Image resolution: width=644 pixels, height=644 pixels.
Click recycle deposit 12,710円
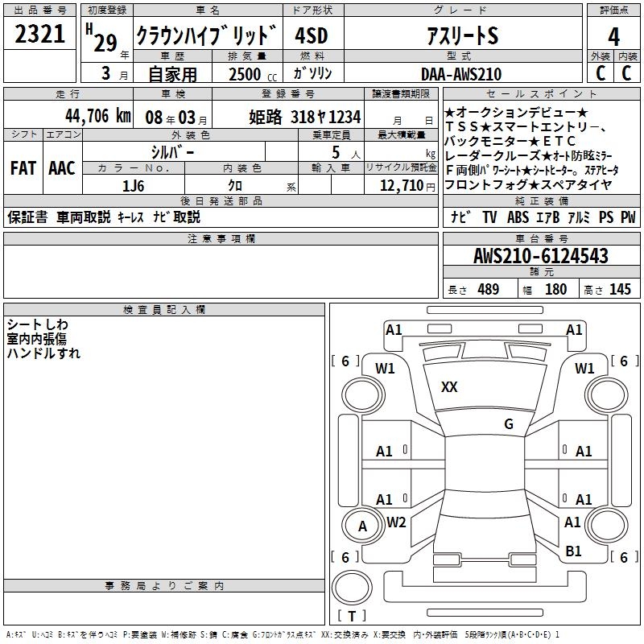pos(407,186)
